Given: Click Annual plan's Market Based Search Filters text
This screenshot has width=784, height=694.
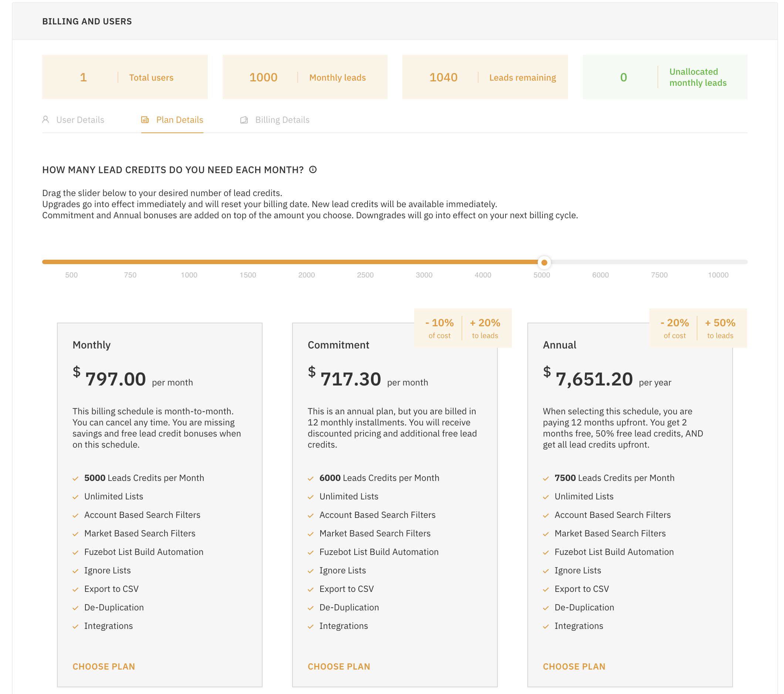Looking at the screenshot, I should click(x=610, y=533).
